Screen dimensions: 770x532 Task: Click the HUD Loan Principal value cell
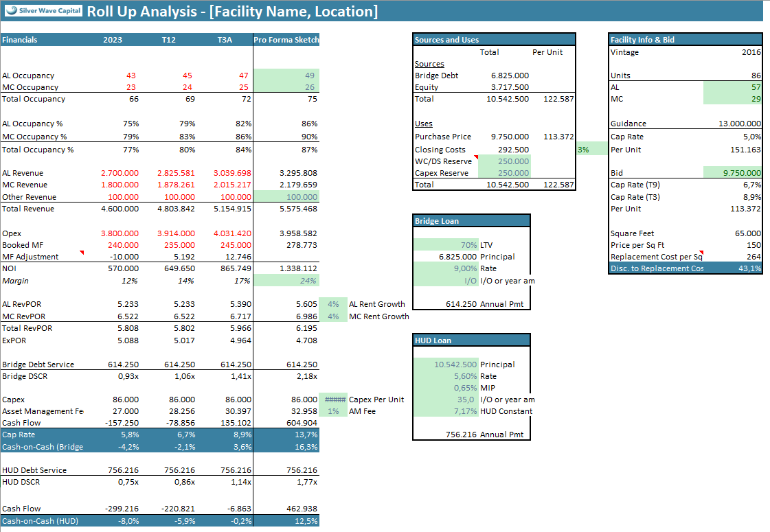446,365
